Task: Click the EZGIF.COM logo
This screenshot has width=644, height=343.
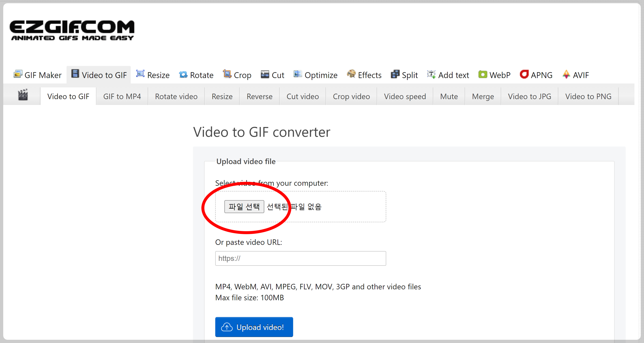Action: (72, 30)
